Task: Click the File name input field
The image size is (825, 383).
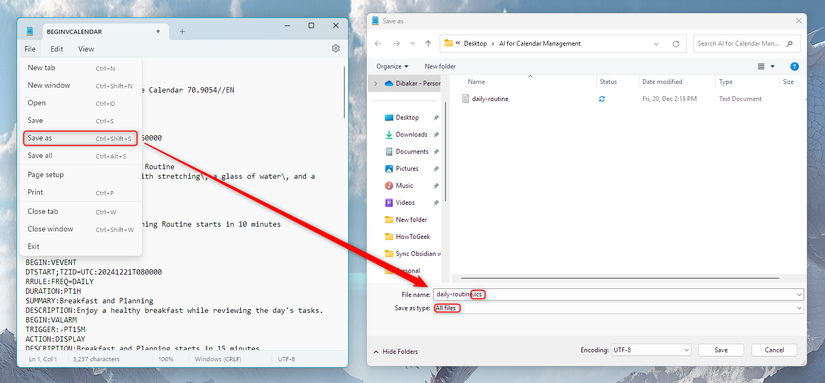Action: point(618,295)
